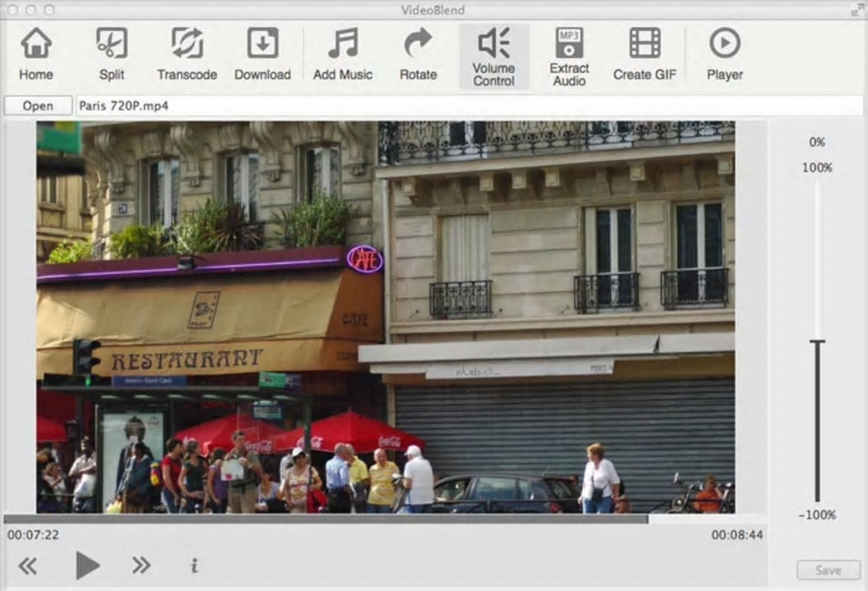Viewport: 868px width, 591px height.
Task: Play the video
Action: point(88,565)
